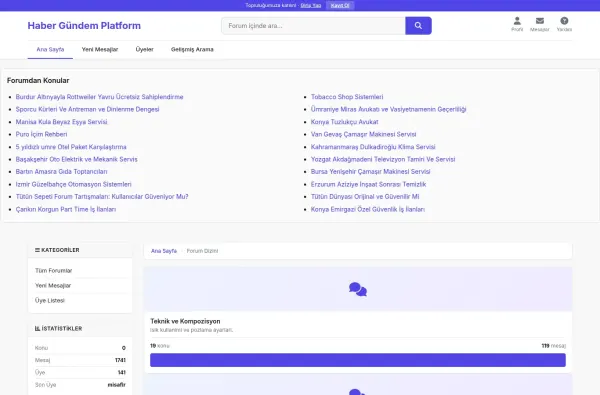The image size is (600, 395).
Task: Focus the 'Forum içinde ara...' search field
Action: pyautogui.click(x=313, y=26)
